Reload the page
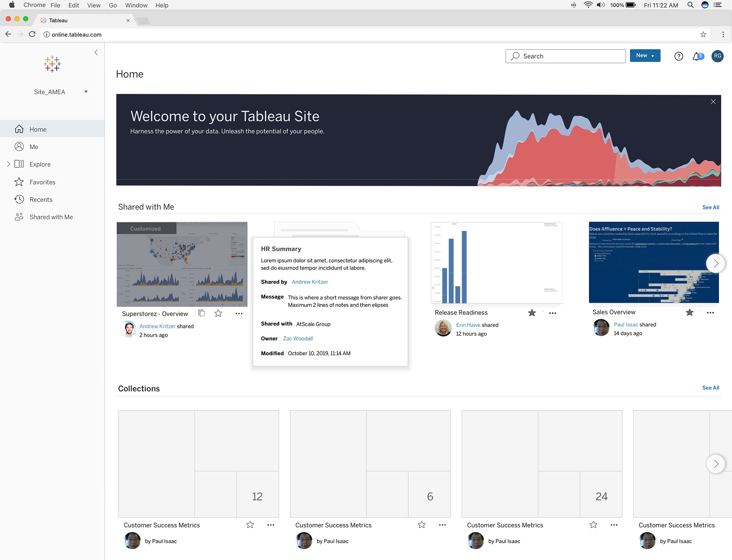The width and height of the screenshot is (732, 560). point(32,34)
